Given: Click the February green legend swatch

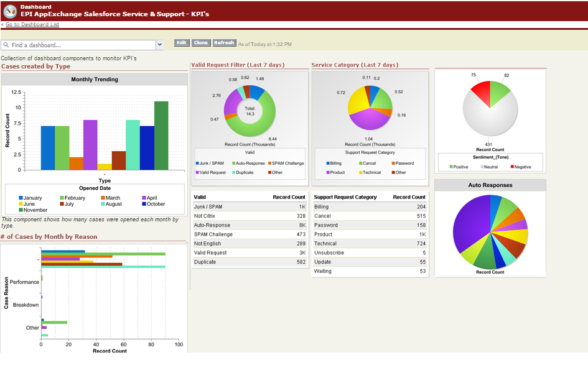Looking at the screenshot, I should click(x=62, y=198).
